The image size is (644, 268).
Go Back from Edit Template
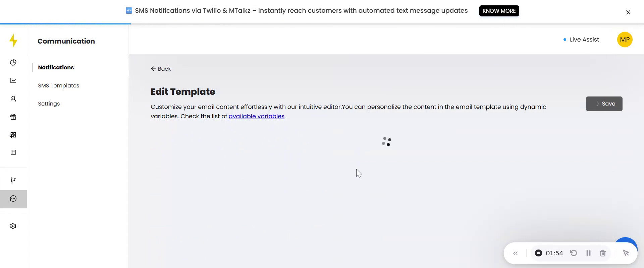161,69
